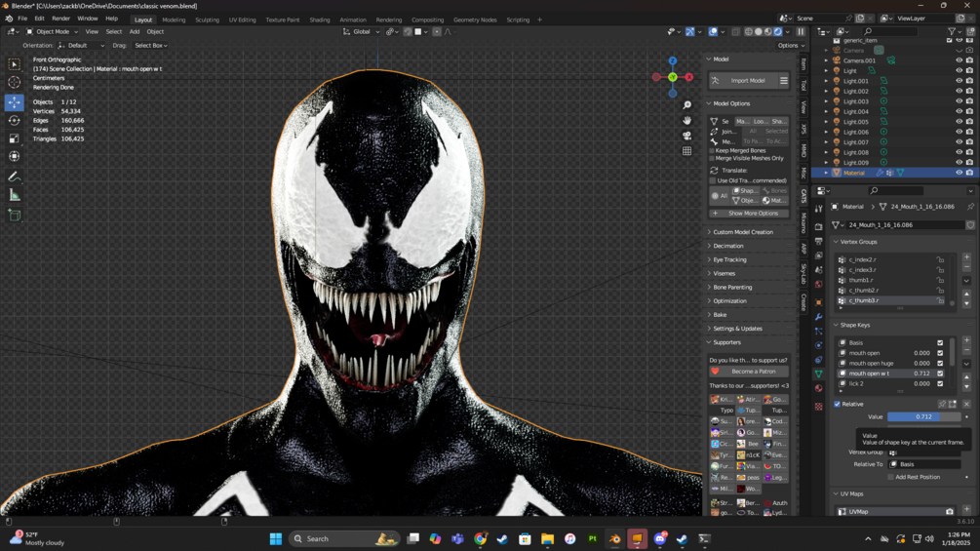Switch to orthographic grid view icon
980x551 pixels.
coord(687,151)
